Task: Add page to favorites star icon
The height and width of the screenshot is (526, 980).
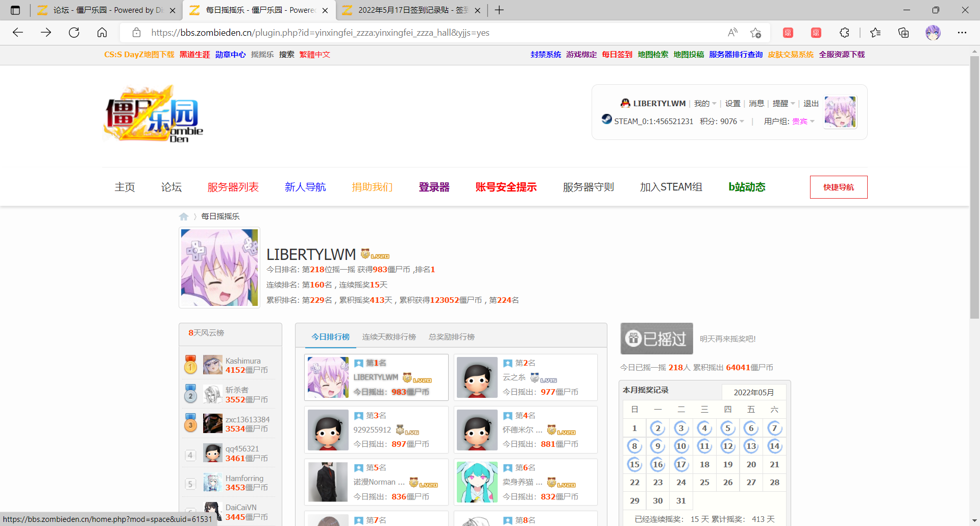Action: pyautogui.click(x=755, y=33)
